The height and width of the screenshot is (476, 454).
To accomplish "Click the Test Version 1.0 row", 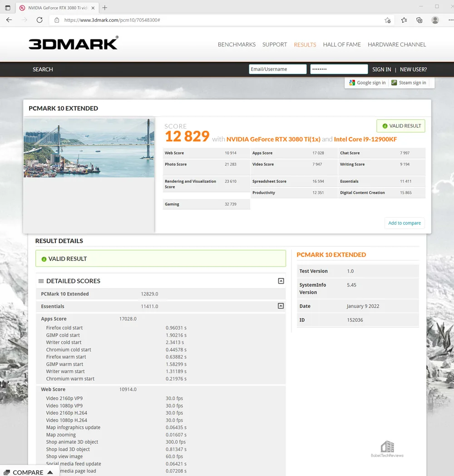I will pyautogui.click(x=358, y=271).
